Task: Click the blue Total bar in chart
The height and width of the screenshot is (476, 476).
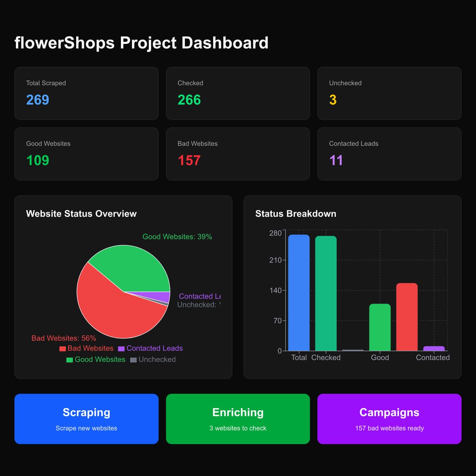Action: [299, 294]
